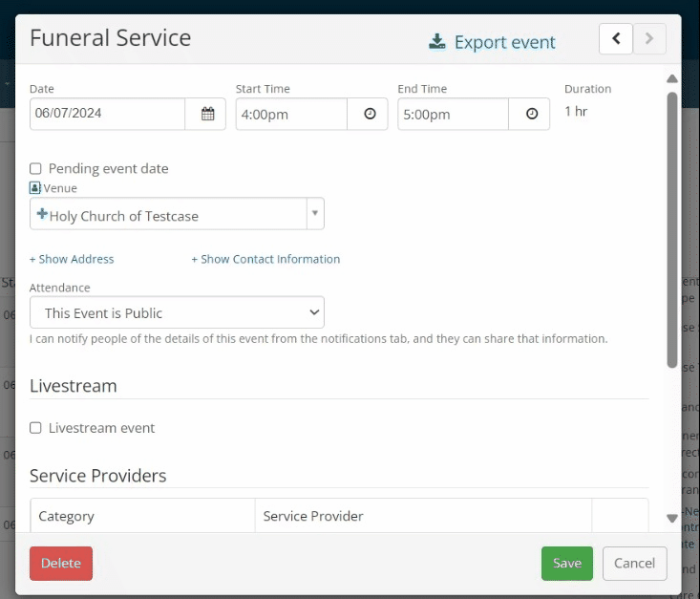Viewport: 700px width, 599px height.
Task: Expand the Venue dropdown arrow
Action: 315,213
